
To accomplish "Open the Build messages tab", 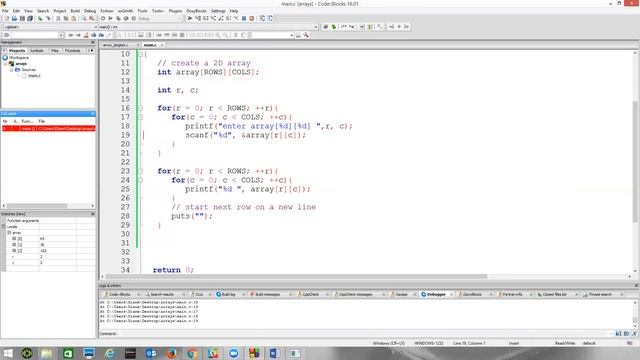I will [x=268, y=294].
